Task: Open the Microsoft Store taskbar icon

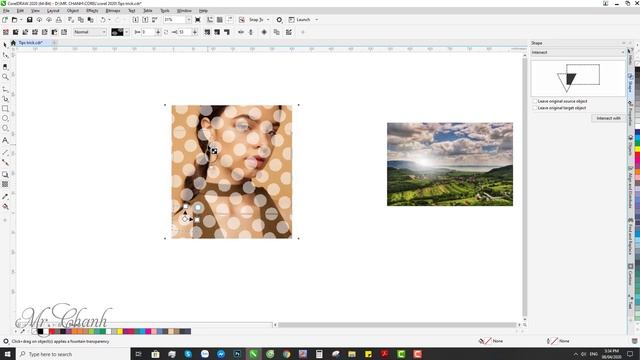Action: click(155, 354)
